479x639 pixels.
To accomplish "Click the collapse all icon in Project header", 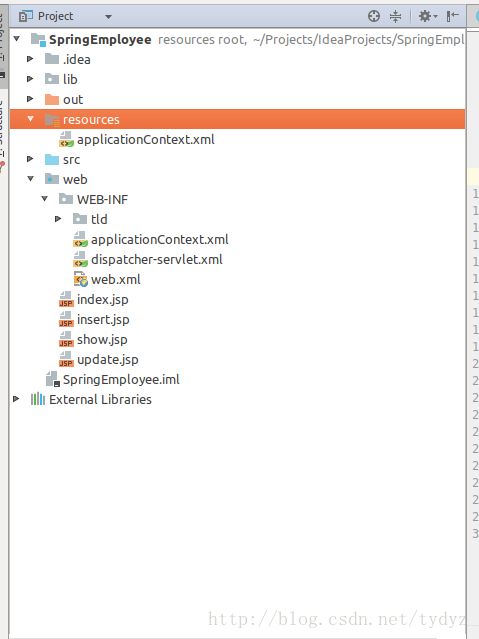I will pyautogui.click(x=395, y=16).
